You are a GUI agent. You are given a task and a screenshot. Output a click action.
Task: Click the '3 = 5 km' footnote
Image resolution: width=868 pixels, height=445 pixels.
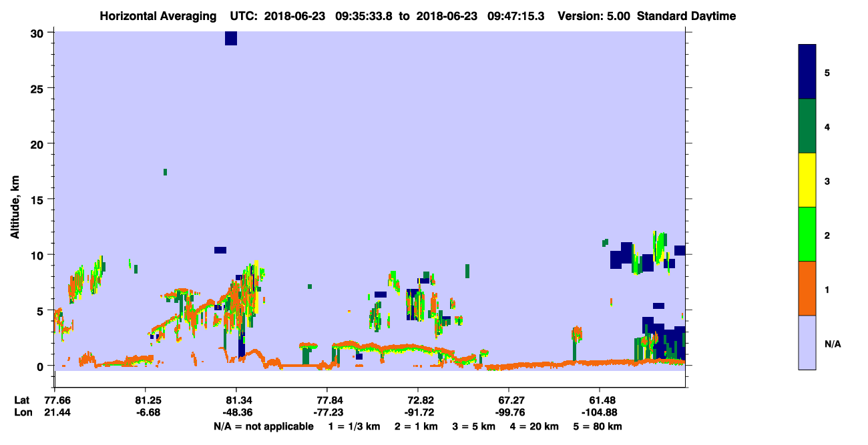tap(475, 426)
